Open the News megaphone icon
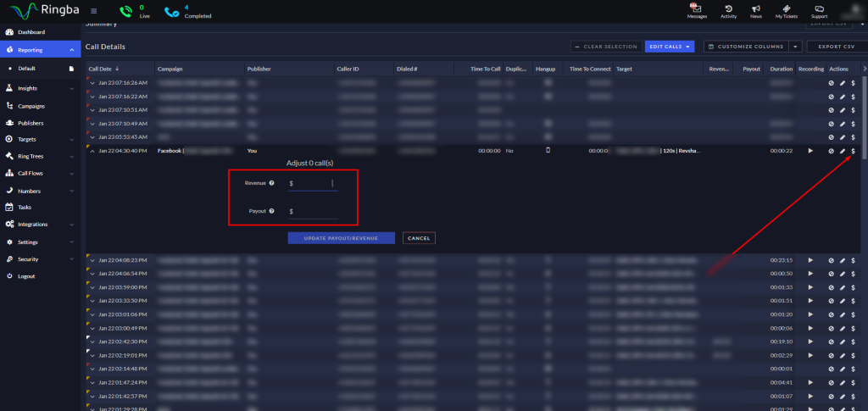868x411 pixels. (x=755, y=8)
